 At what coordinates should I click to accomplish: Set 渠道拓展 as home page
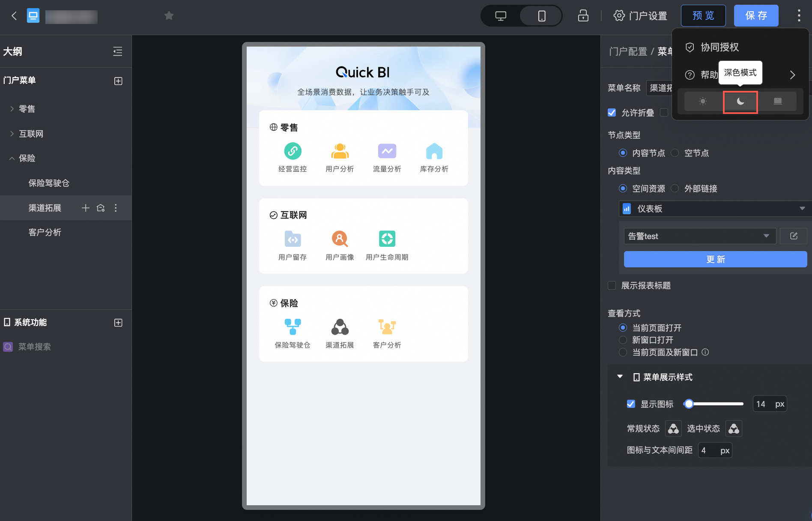(x=101, y=208)
